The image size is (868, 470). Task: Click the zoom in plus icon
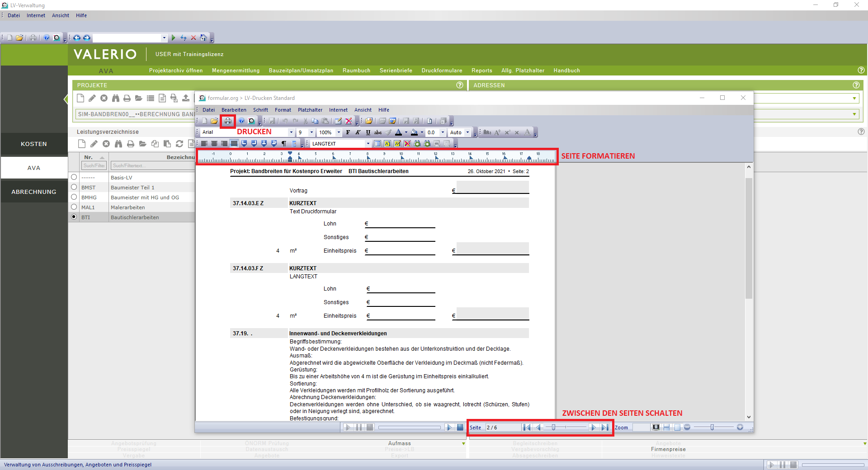click(740, 428)
